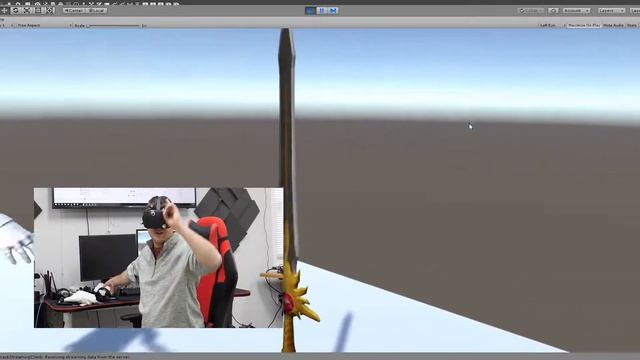640x360 pixels.
Task: Select the Rotate tool in Unity toolbar
Action: point(16,10)
